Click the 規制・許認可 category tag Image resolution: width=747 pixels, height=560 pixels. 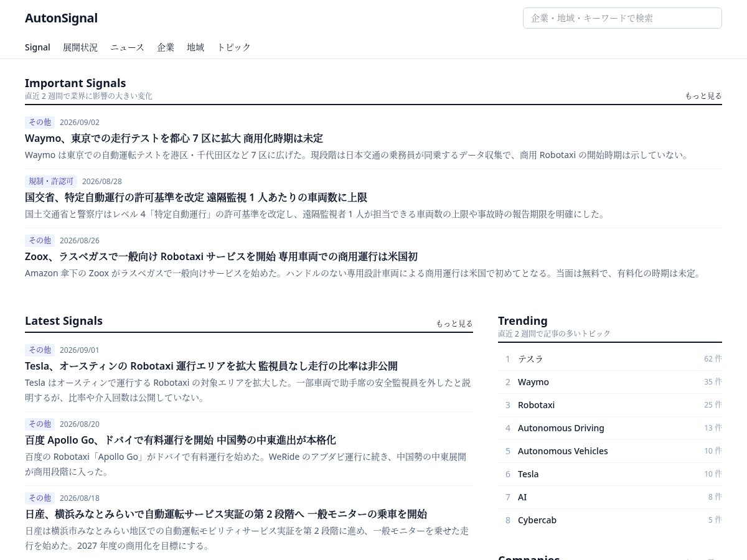tap(51, 181)
